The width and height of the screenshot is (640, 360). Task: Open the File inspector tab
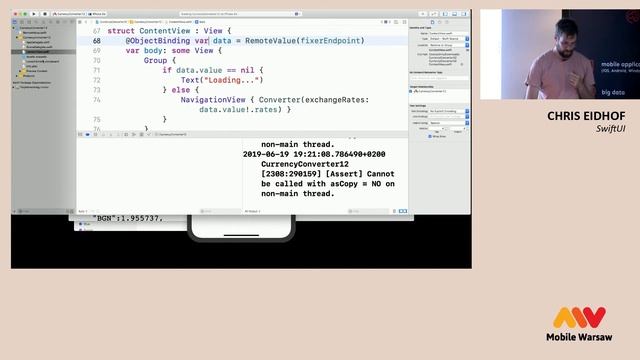[432, 22]
